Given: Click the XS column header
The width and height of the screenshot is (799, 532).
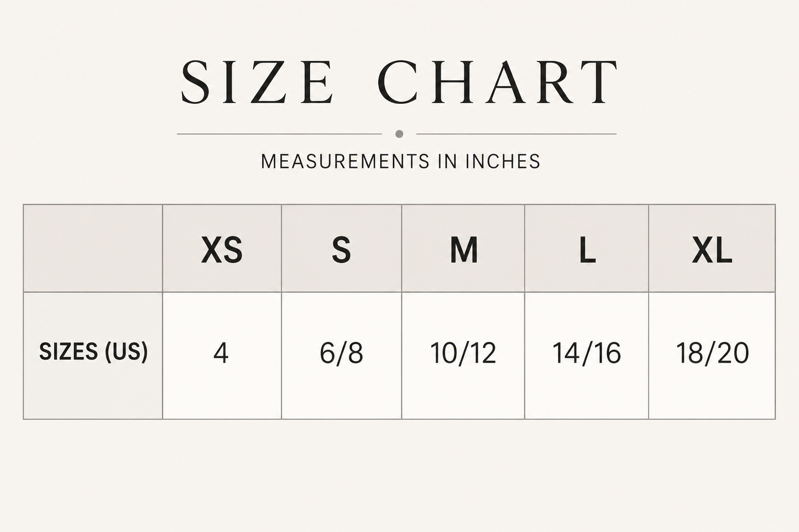Looking at the screenshot, I should tap(222, 249).
